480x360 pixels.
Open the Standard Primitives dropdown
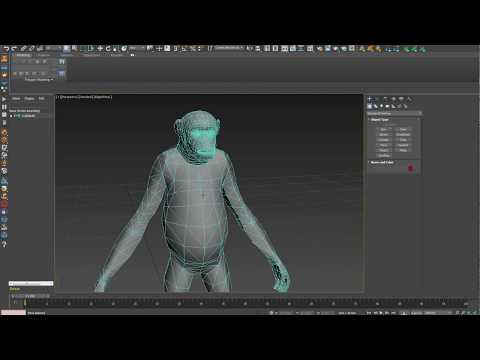(x=395, y=114)
